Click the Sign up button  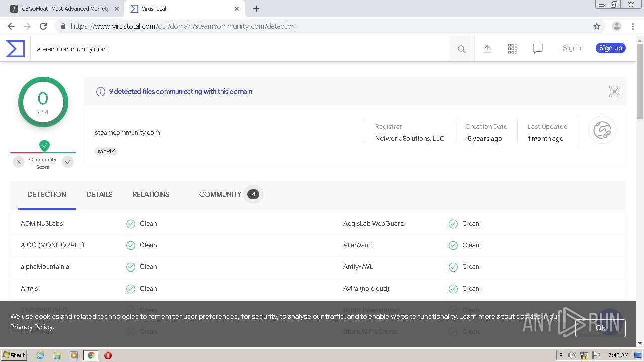tap(611, 48)
